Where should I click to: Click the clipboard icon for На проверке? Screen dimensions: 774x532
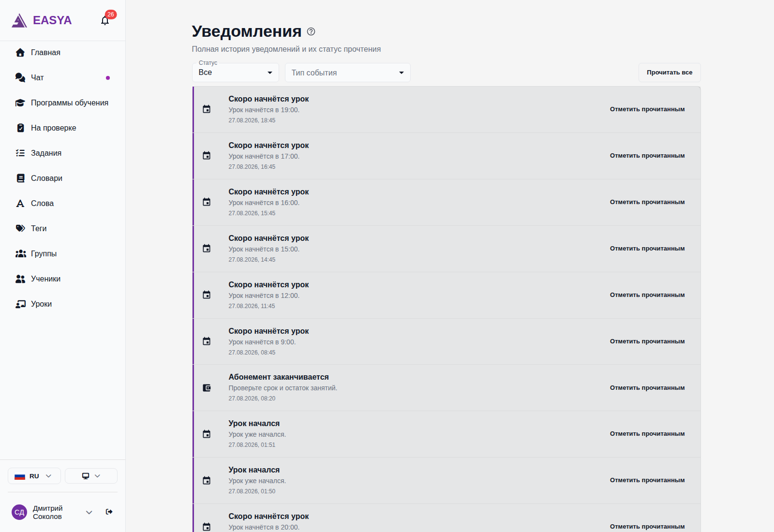pos(20,128)
